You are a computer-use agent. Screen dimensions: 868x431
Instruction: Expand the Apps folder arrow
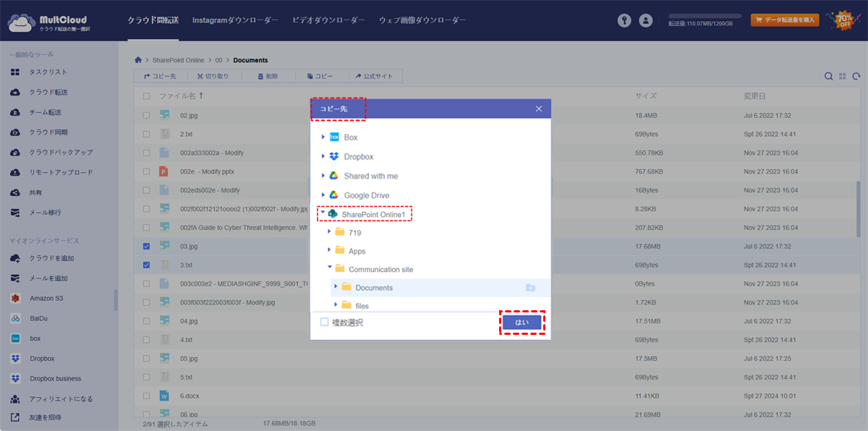click(329, 250)
